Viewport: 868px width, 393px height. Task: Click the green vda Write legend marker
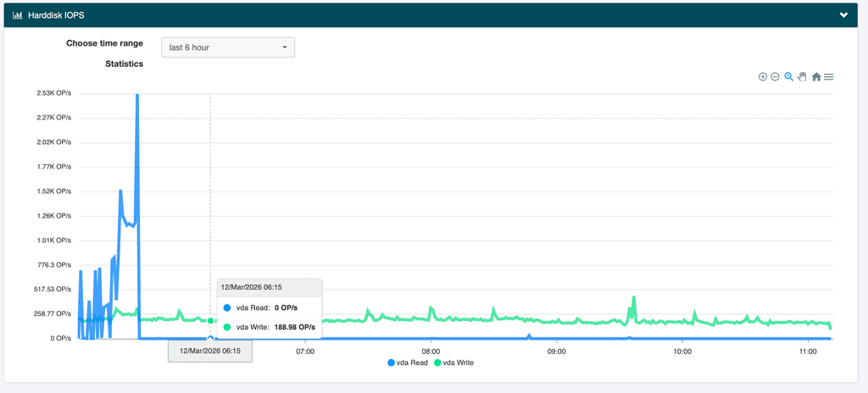coord(438,363)
